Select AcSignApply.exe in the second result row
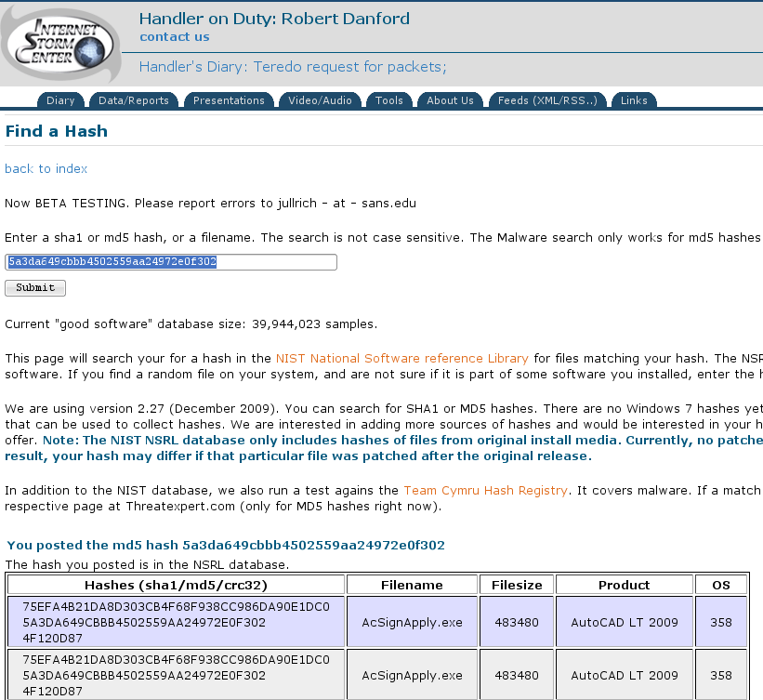This screenshot has height=700, width=763. tap(412, 675)
